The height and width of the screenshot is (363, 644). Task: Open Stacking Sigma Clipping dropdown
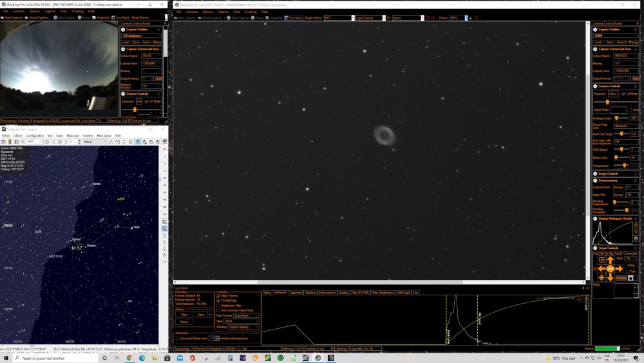pos(243,327)
